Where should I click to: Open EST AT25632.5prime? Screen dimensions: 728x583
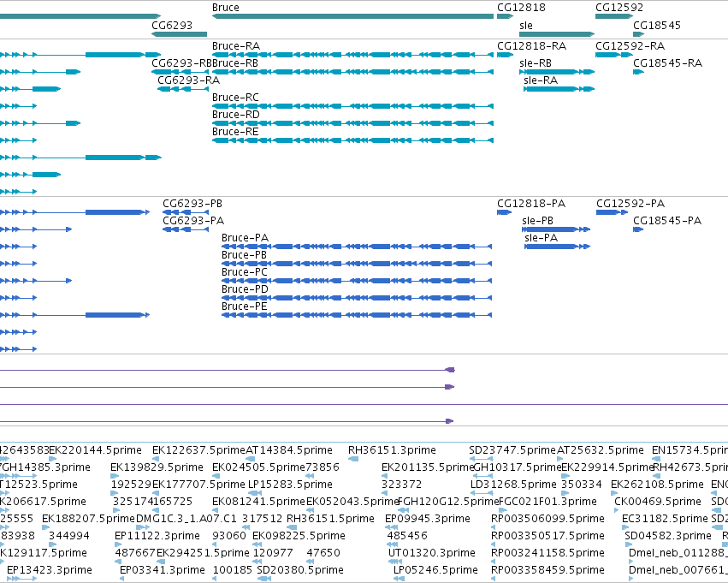[x=601, y=450]
